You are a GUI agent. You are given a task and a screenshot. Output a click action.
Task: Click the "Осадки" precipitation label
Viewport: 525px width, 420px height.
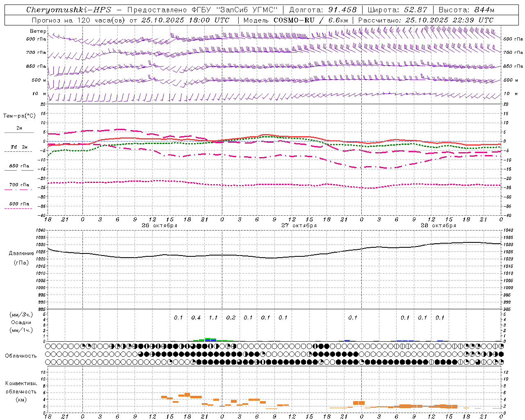[x=21, y=322]
